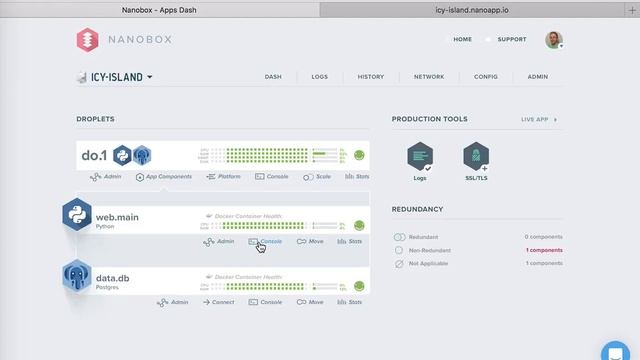Toggle Scale for droplet do.1

pos(317,177)
